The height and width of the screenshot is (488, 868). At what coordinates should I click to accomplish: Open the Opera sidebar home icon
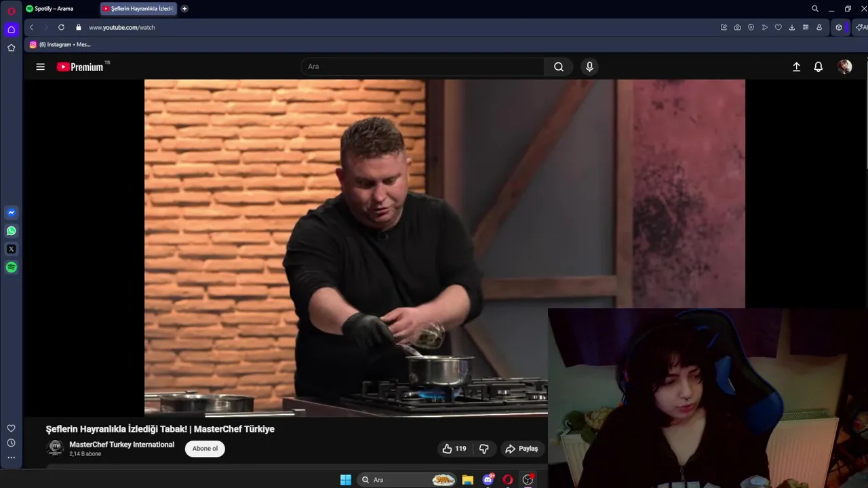tap(11, 29)
